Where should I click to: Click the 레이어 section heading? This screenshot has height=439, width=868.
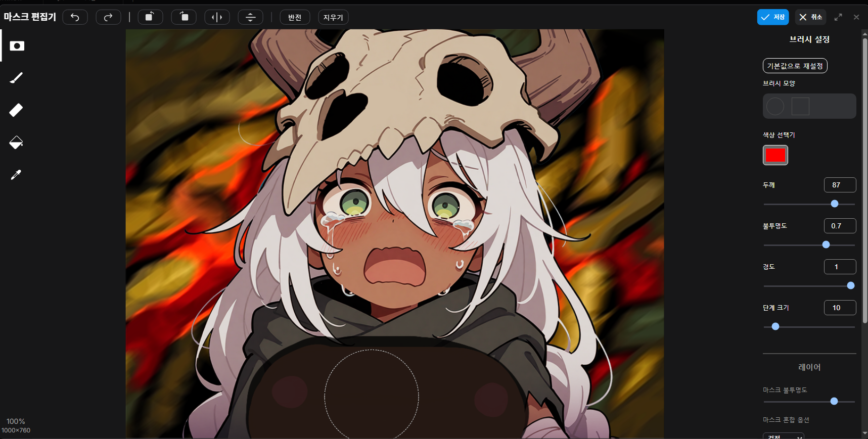coord(809,367)
